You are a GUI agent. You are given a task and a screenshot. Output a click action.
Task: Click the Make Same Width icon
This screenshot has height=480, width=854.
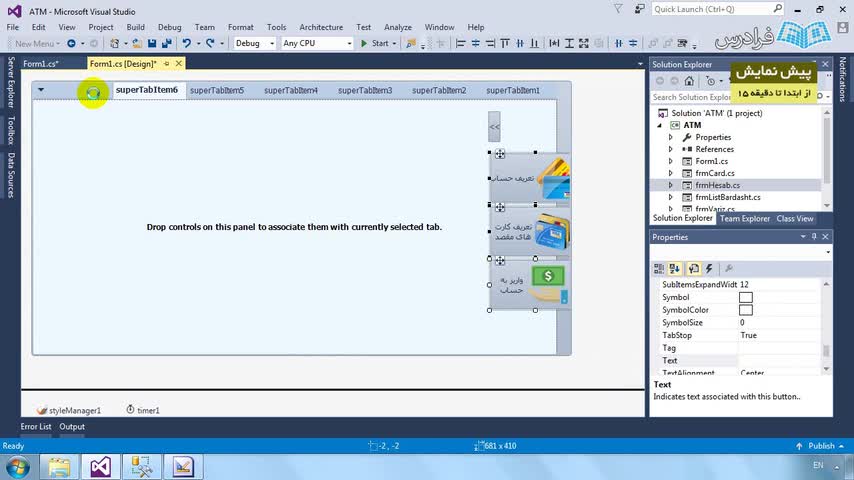click(x=554, y=43)
